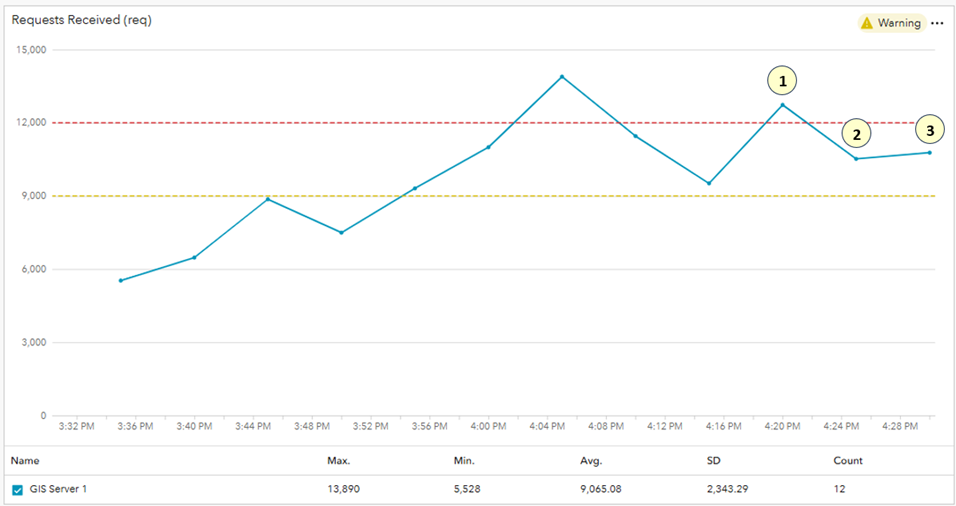Click the data point dip near 4:15 PM
This screenshot has width=956, height=506.
coord(709,183)
